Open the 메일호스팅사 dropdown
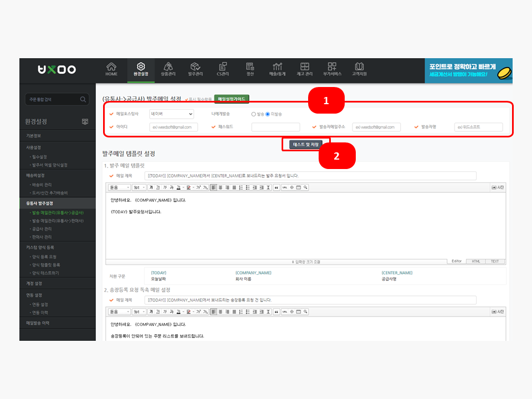 point(172,114)
